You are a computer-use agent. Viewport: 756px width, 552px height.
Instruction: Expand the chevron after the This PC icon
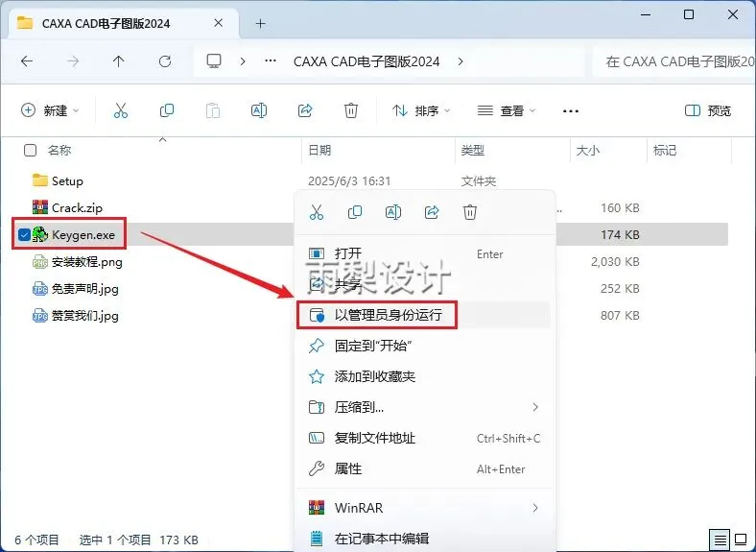[x=243, y=61]
